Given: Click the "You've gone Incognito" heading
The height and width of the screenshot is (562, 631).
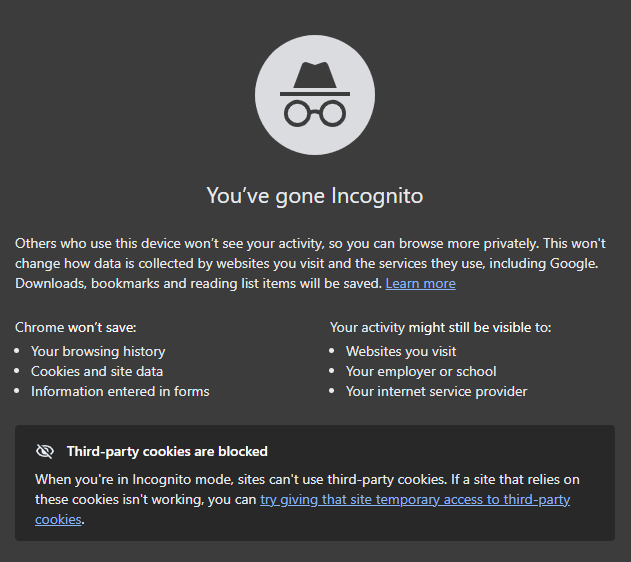Looking at the screenshot, I should pos(315,196).
